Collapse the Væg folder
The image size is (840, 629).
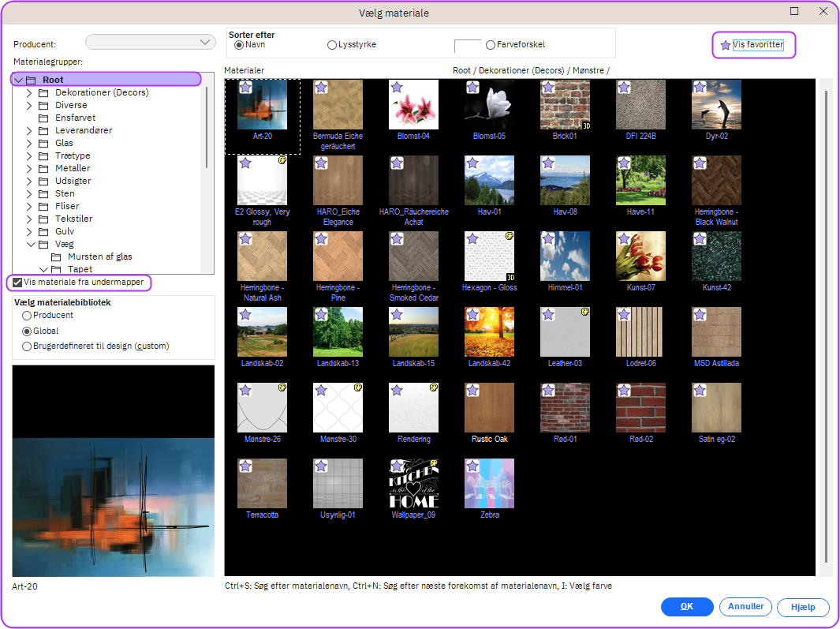(x=29, y=245)
